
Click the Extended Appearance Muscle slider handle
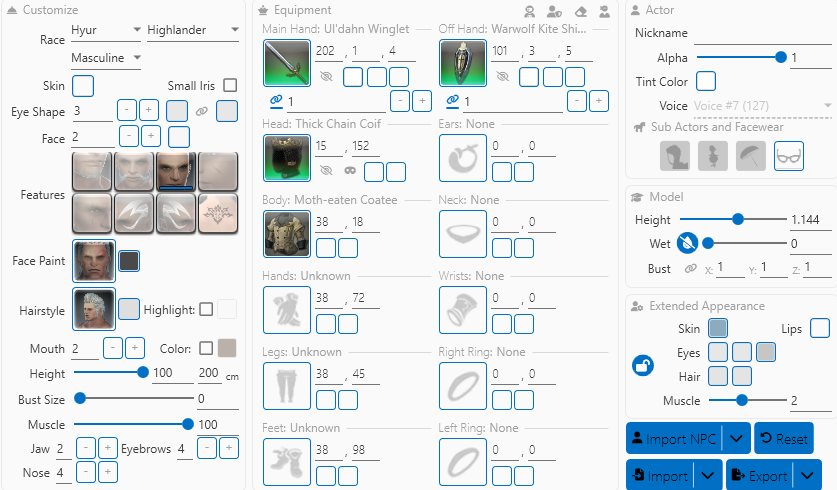point(741,400)
